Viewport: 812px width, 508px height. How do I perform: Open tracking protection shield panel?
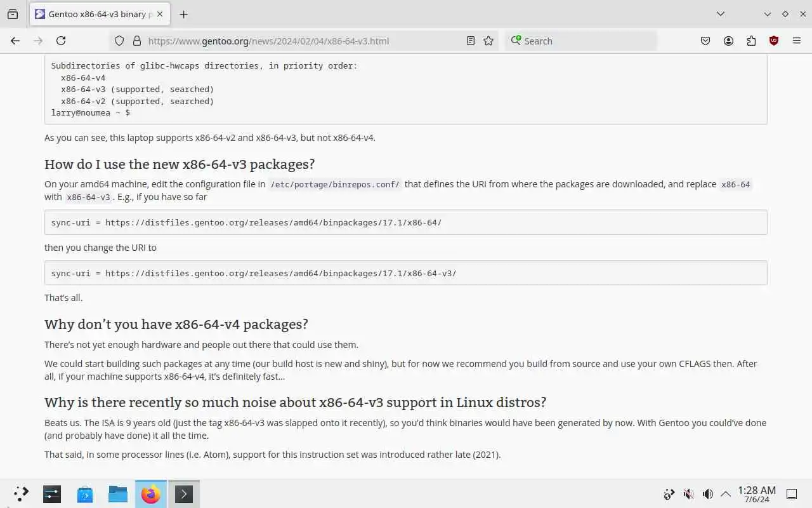coord(119,41)
